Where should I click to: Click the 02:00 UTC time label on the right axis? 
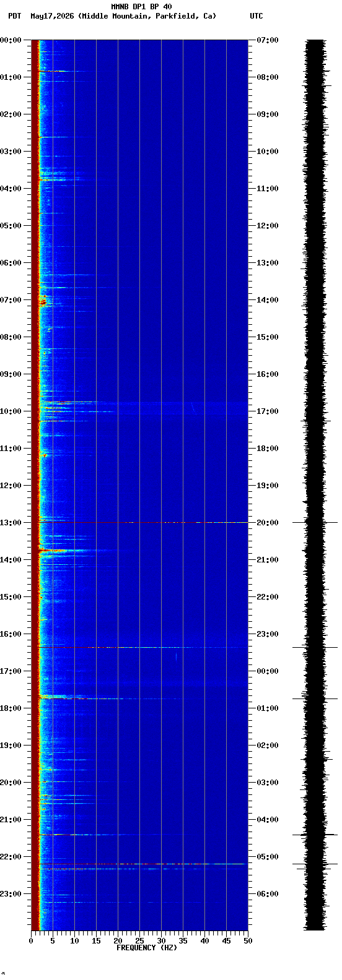tap(268, 746)
